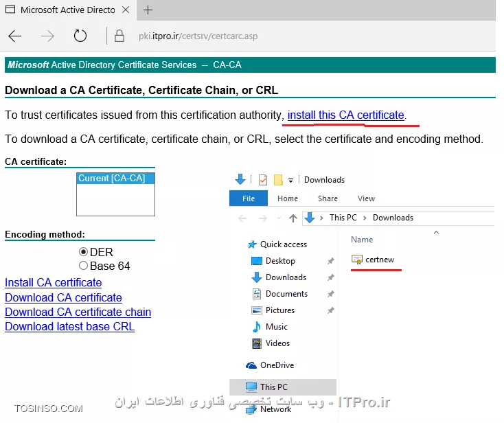This screenshot has height=423, width=504.
Task: Open Downloads in the navigation pane
Action: tap(286, 277)
